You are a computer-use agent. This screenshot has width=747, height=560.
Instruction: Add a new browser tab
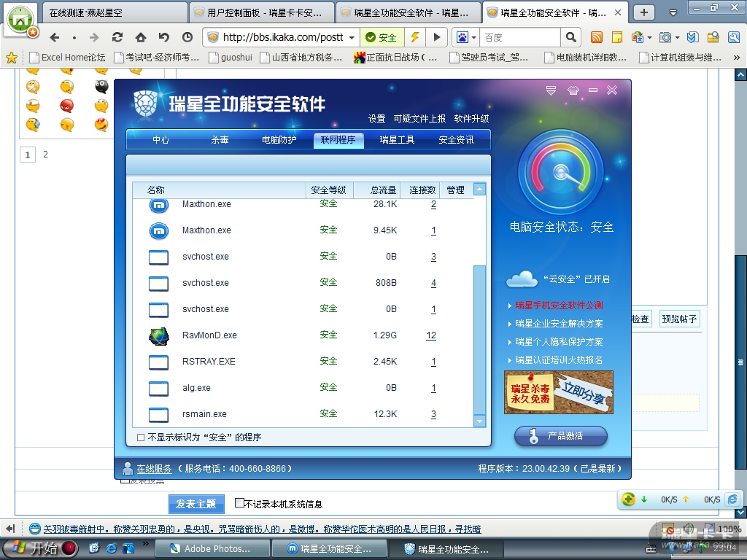(x=644, y=12)
